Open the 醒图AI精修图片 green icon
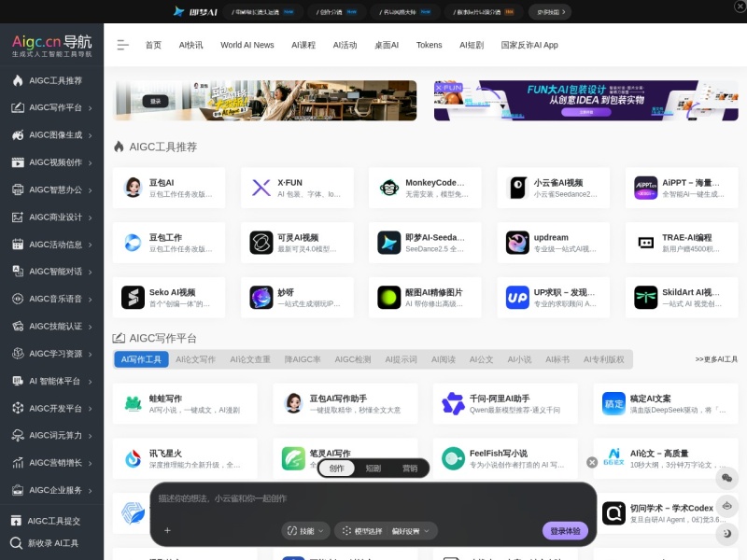 (x=389, y=297)
